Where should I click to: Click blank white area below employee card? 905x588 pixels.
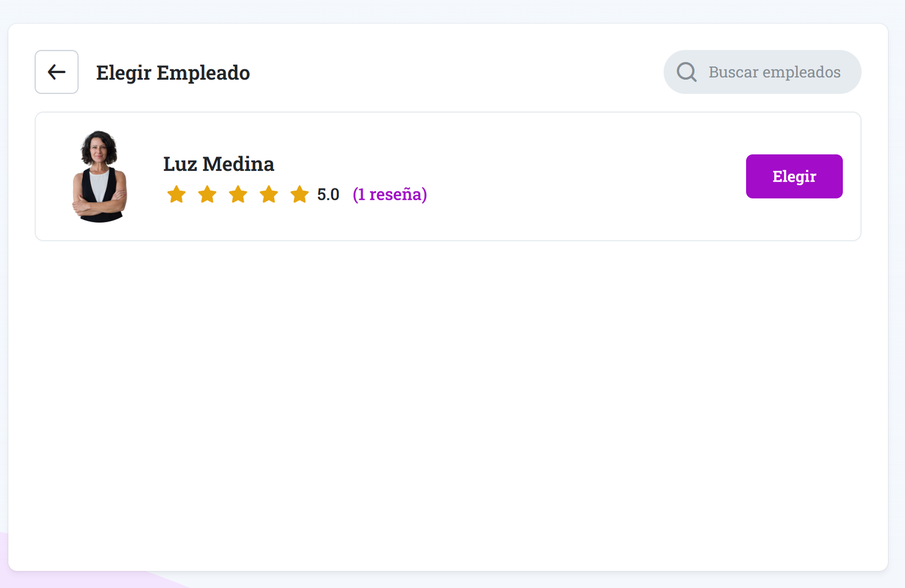pyautogui.click(x=447, y=396)
